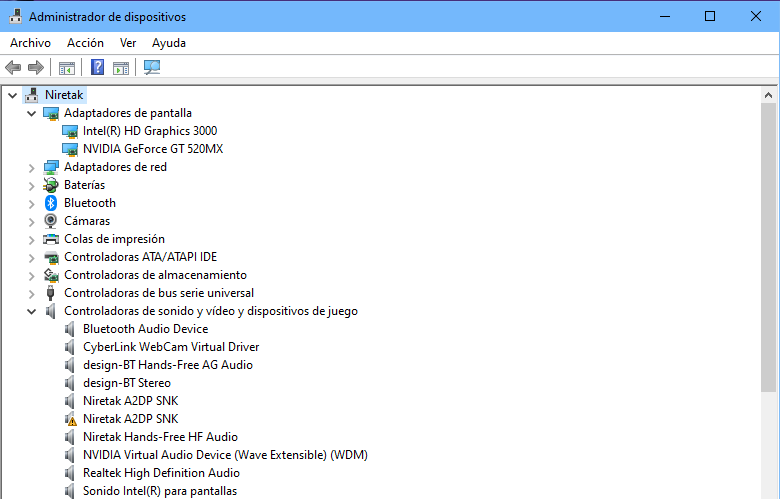The width and height of the screenshot is (780, 499).
Task: Click the CyberLink WebCam Virtual Driver icon
Action: click(70, 347)
